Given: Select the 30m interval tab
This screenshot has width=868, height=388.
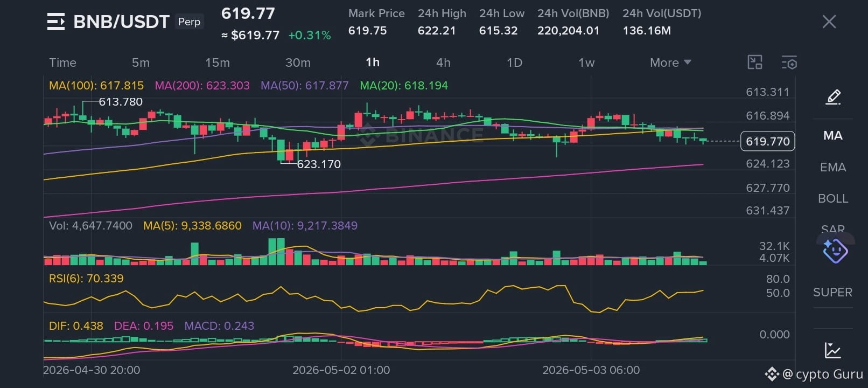Looking at the screenshot, I should click(298, 63).
